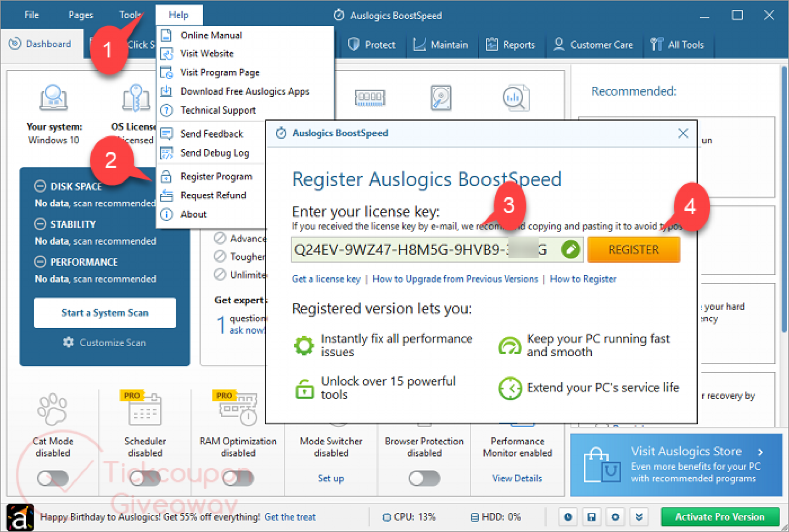This screenshot has height=532, width=789.
Task: Open the Get a license key link
Action: pos(326,279)
